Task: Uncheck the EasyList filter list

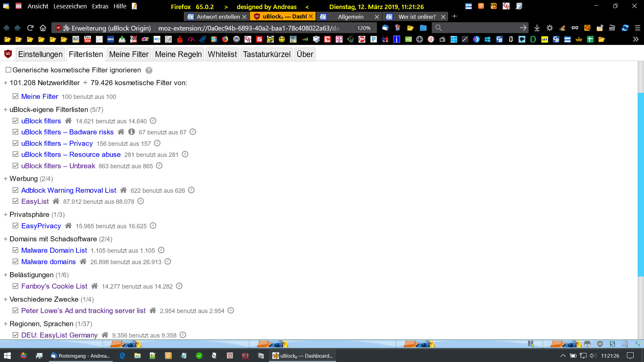Action: [x=15, y=201]
